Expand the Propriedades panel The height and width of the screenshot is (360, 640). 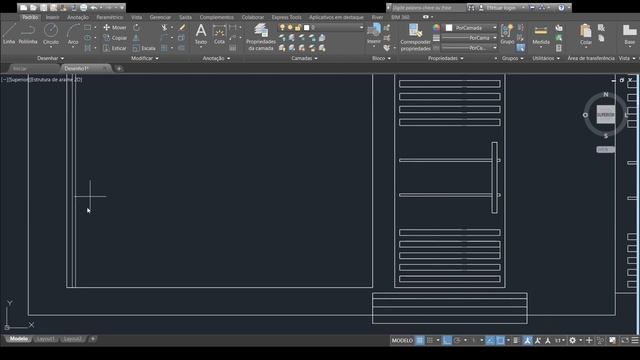(446, 58)
